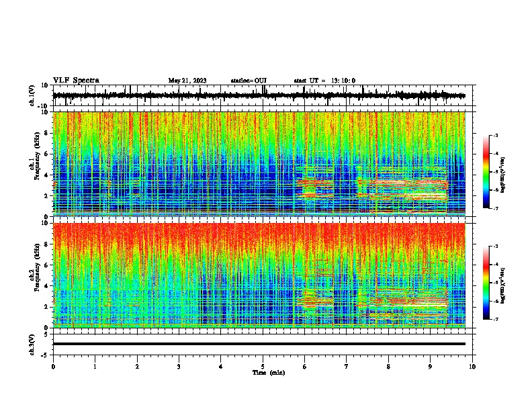Click the ch.1 voltage waveform trace
This screenshot has width=532, height=411.
coord(259,95)
